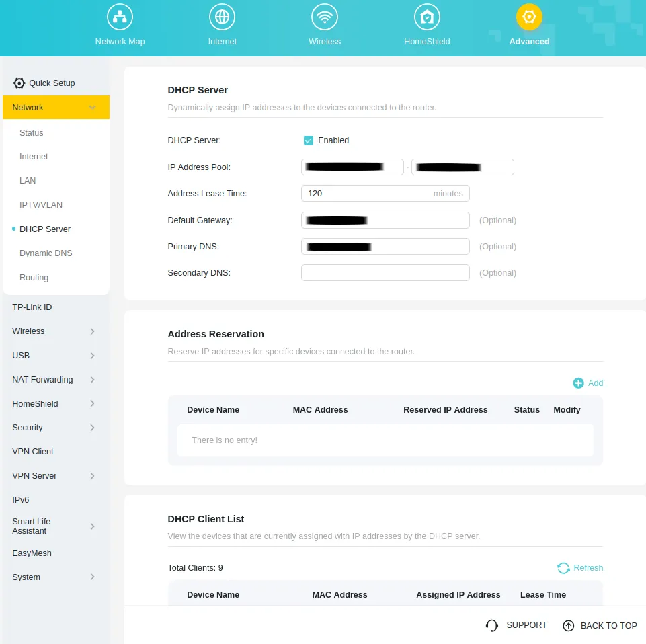Open the Network Map icon
The width and height of the screenshot is (646, 644).
click(x=120, y=17)
